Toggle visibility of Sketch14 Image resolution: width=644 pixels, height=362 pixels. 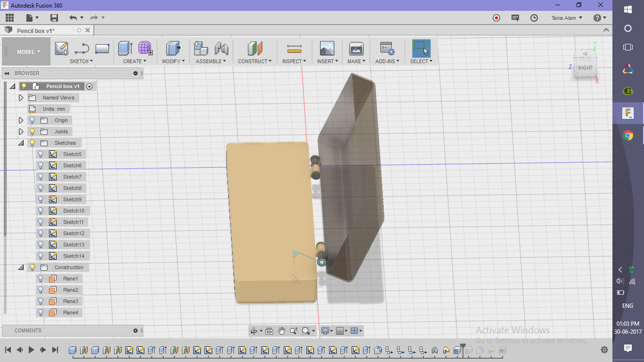(41, 256)
